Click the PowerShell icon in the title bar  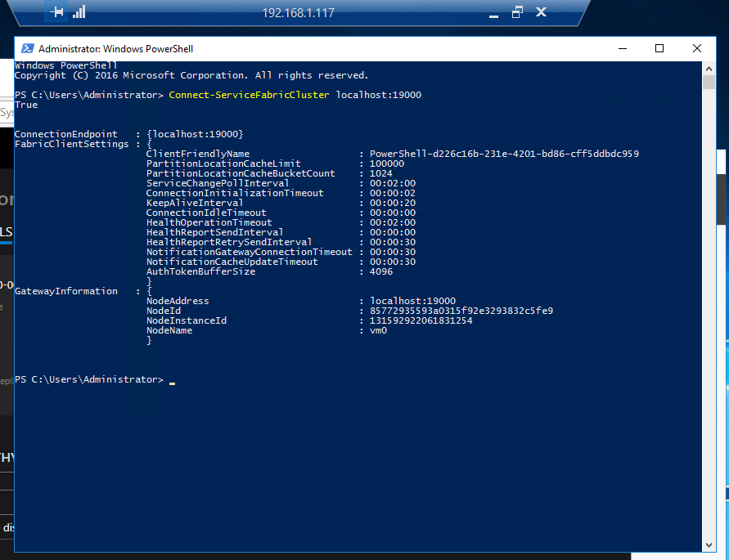(x=27, y=48)
